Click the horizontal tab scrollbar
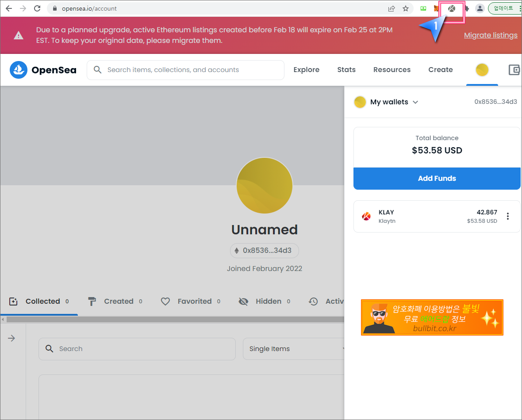This screenshot has height=420, width=522. pyautogui.click(x=175, y=320)
